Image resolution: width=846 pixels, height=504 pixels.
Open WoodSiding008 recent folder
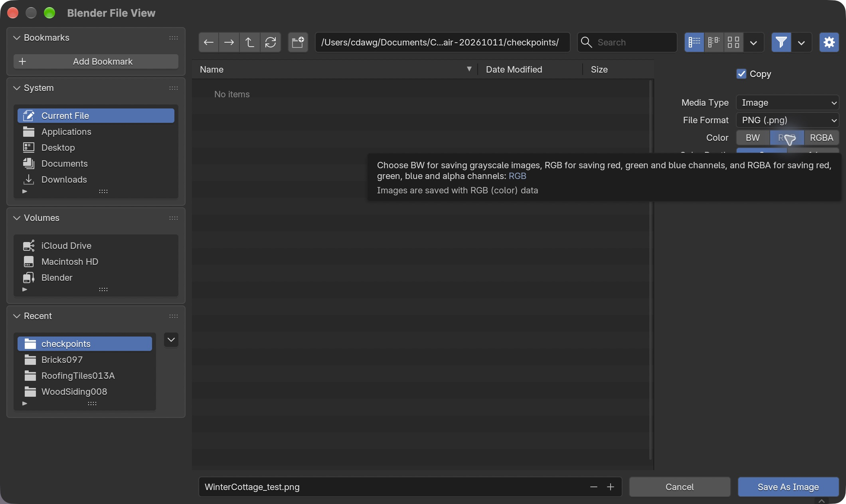pyautogui.click(x=85, y=392)
